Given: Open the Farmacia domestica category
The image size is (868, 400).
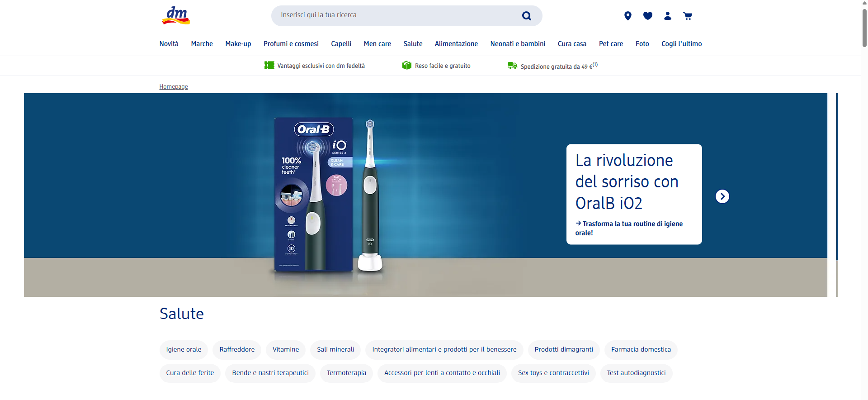Looking at the screenshot, I should [641, 350].
